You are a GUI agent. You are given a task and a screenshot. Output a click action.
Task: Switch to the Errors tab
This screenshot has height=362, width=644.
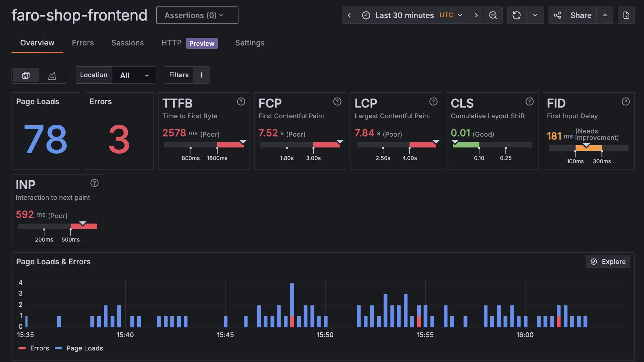point(83,43)
